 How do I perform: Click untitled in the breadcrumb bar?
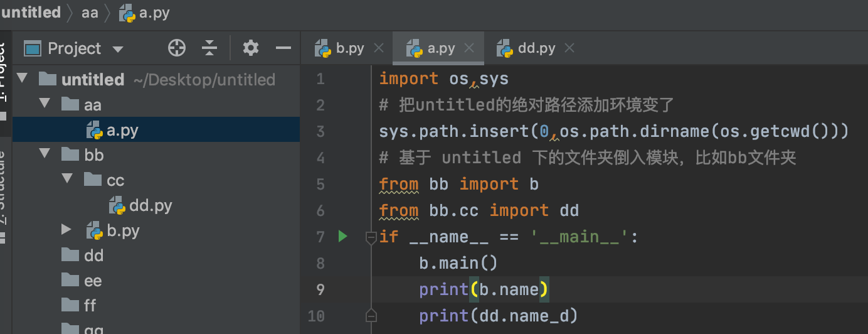pyautogui.click(x=31, y=13)
